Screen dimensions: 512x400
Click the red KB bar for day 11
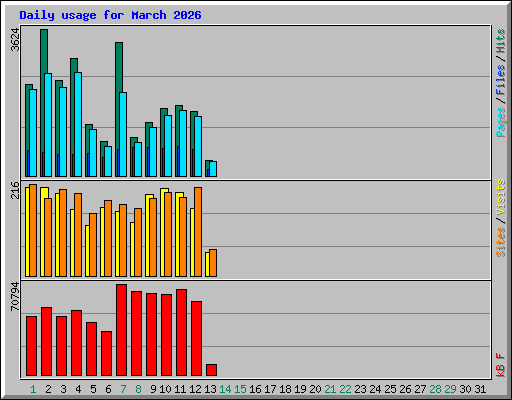click(181, 332)
